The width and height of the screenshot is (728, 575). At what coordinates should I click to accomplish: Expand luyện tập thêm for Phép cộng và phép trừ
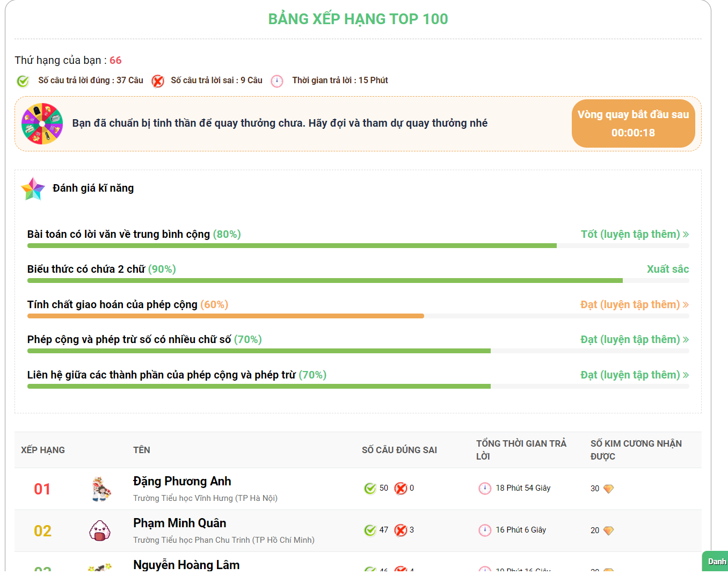click(634, 340)
